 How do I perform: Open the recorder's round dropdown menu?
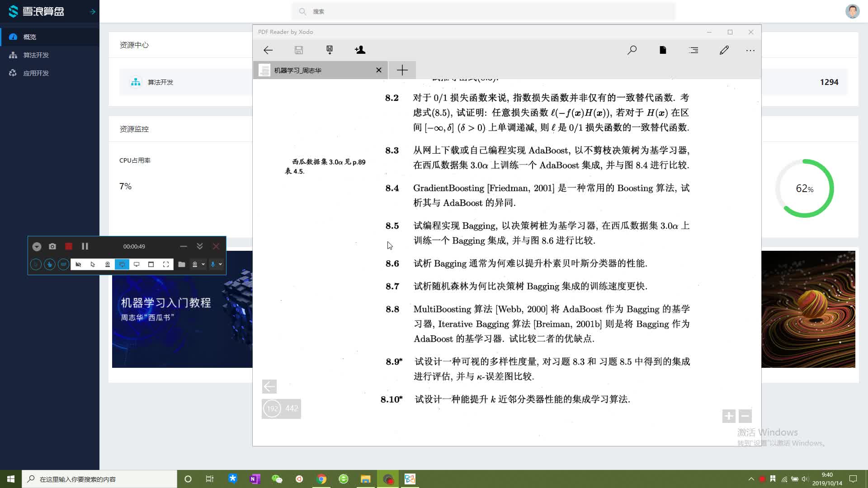tap(37, 246)
